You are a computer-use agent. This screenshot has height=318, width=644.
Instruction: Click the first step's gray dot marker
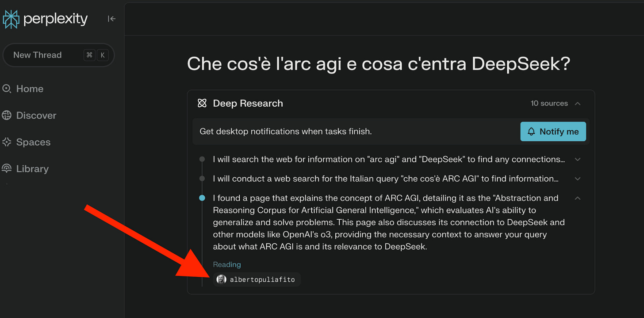click(202, 159)
